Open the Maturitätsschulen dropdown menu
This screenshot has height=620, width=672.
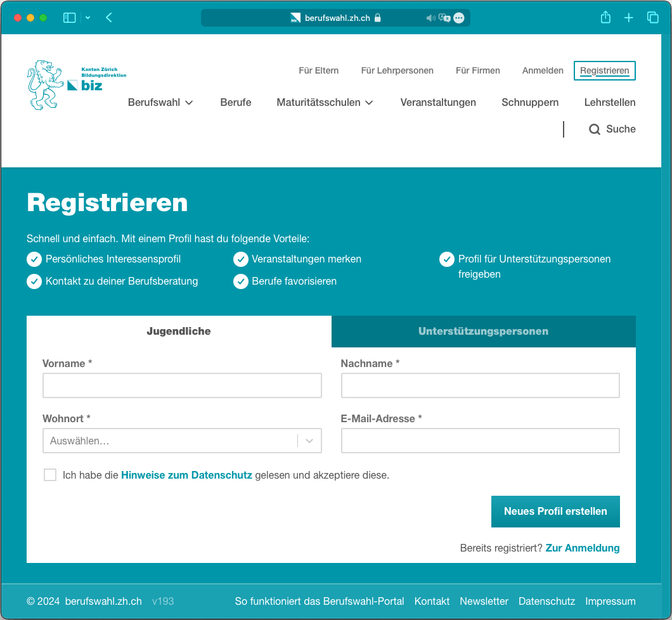[325, 102]
